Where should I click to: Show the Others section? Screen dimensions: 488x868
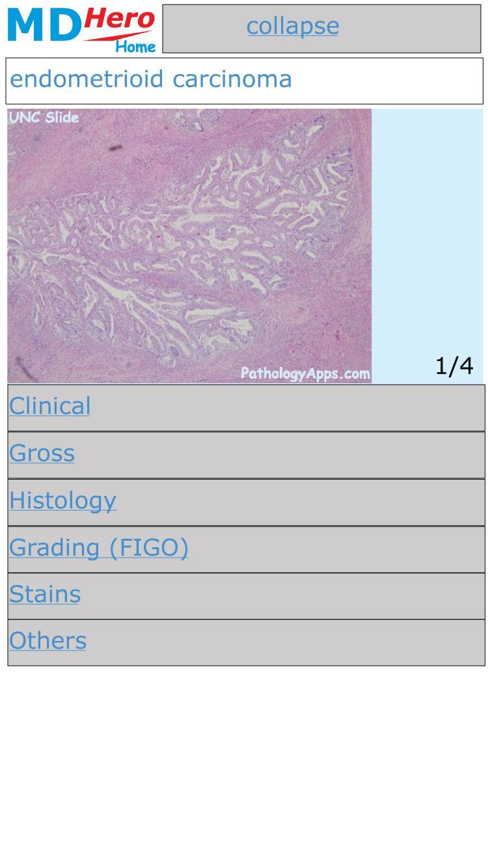(x=47, y=641)
